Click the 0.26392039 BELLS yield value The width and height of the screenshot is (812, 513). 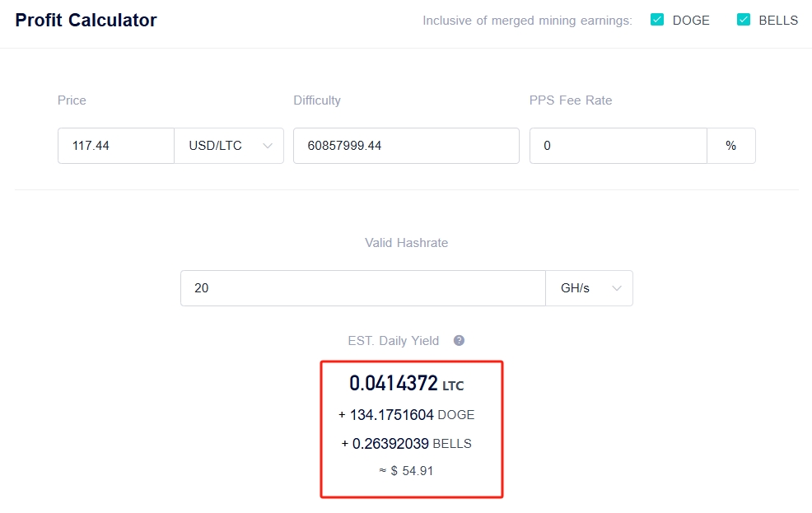[407, 444]
